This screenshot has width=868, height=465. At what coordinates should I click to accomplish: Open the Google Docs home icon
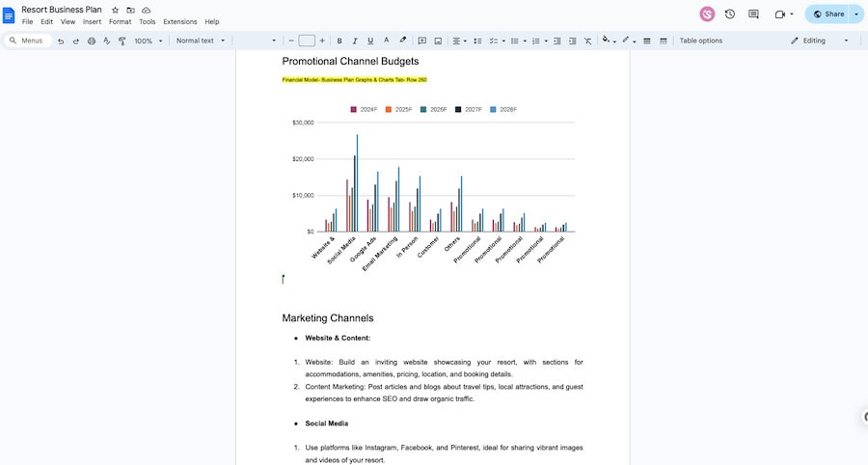pyautogui.click(x=9, y=14)
